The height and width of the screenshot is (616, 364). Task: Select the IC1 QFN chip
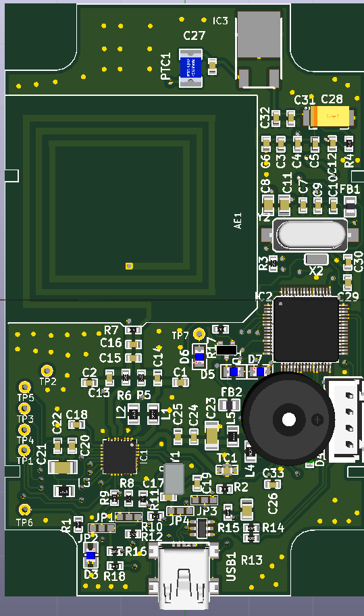(x=120, y=457)
